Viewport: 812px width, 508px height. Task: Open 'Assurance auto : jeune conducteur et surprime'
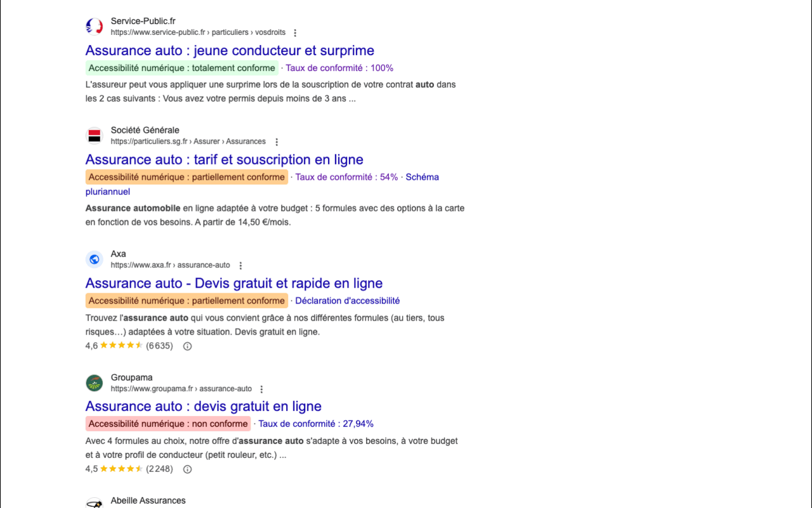[230, 50]
